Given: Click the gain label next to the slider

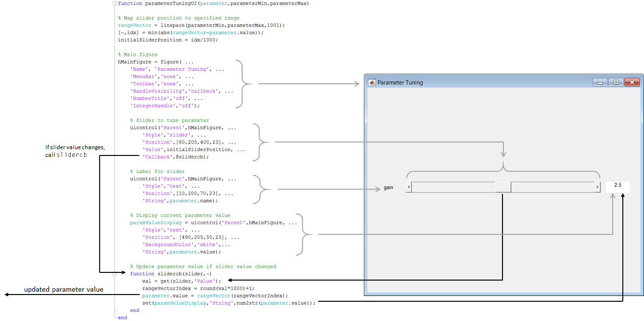Looking at the screenshot, I should (388, 188).
